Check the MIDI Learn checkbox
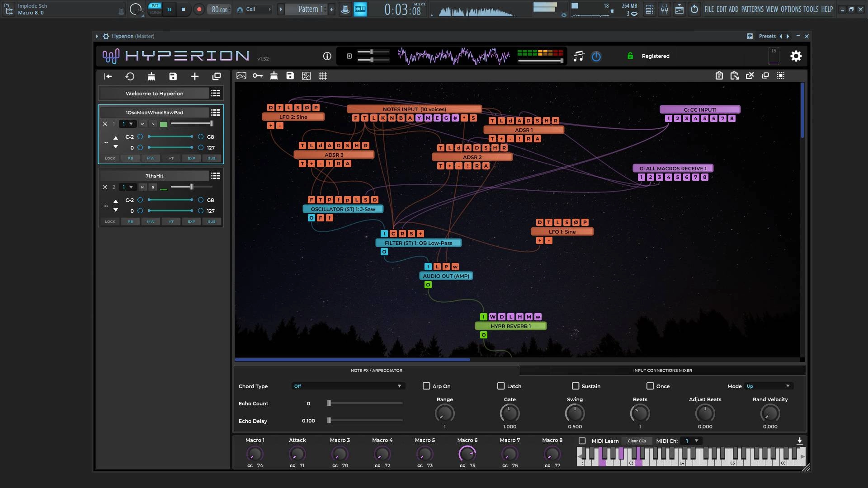The width and height of the screenshot is (868, 488). [x=582, y=441]
